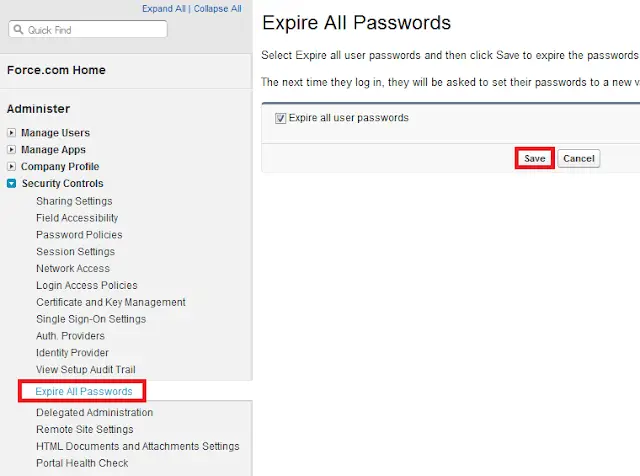The height and width of the screenshot is (476, 640).
Task: Click the Cancel button
Action: coord(579,158)
